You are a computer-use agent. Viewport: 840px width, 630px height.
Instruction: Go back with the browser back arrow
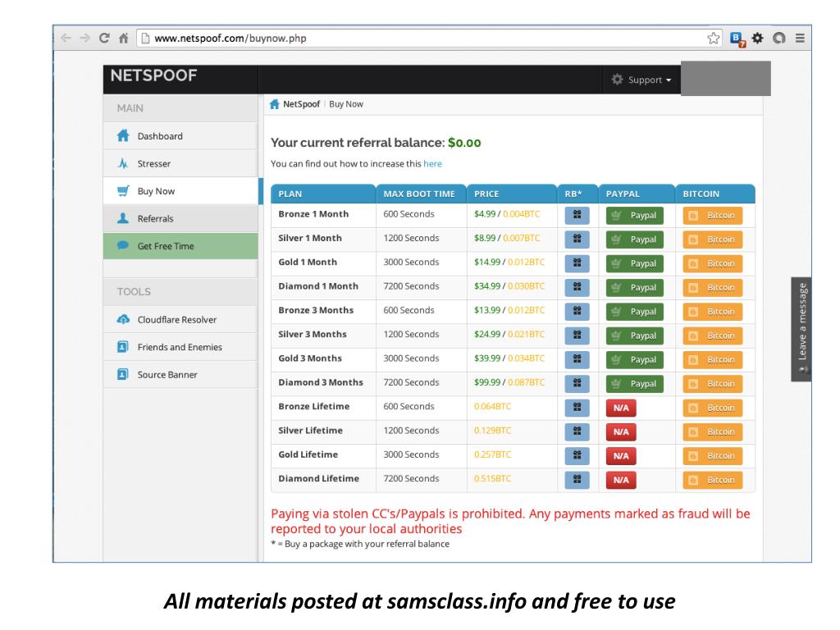[66, 38]
